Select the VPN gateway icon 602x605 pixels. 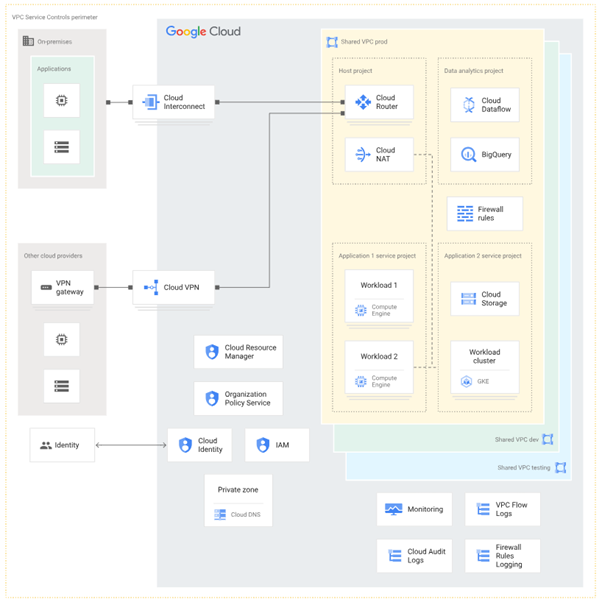click(46, 288)
